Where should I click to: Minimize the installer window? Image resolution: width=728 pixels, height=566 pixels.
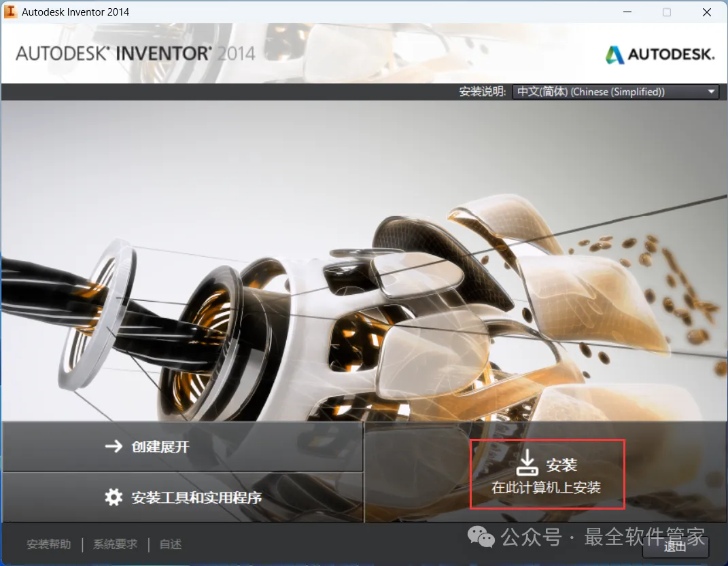[627, 12]
